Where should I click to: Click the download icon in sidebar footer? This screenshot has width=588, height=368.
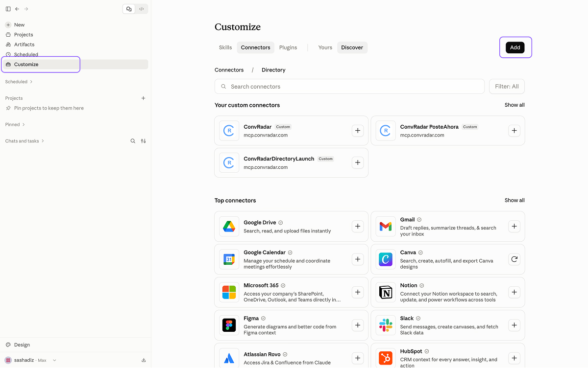pyautogui.click(x=144, y=360)
